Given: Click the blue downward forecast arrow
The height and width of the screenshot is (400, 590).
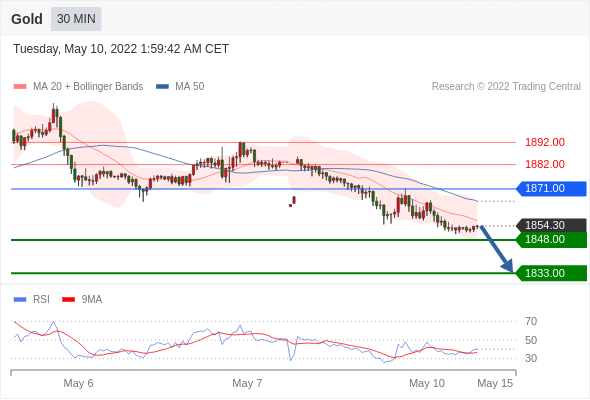Looking at the screenshot, I should 497,249.
